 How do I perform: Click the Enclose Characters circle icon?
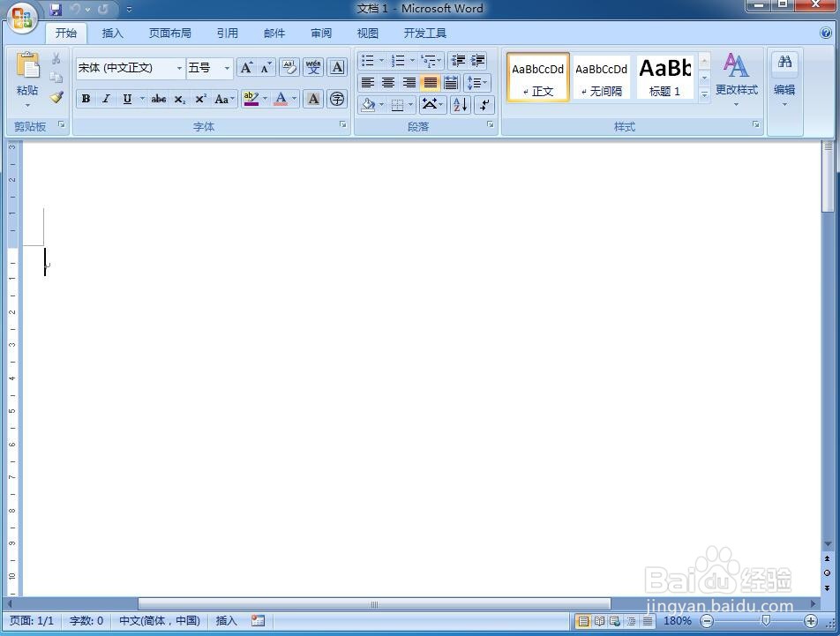click(x=337, y=99)
